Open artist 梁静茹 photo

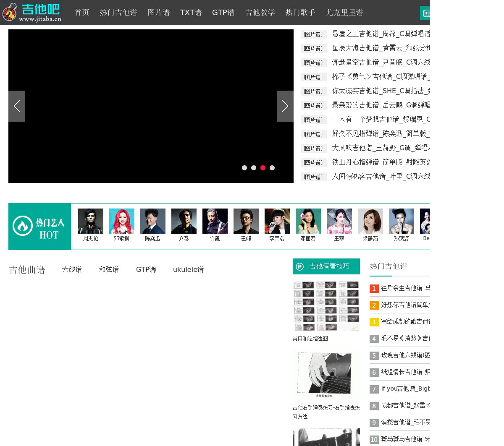370,221
